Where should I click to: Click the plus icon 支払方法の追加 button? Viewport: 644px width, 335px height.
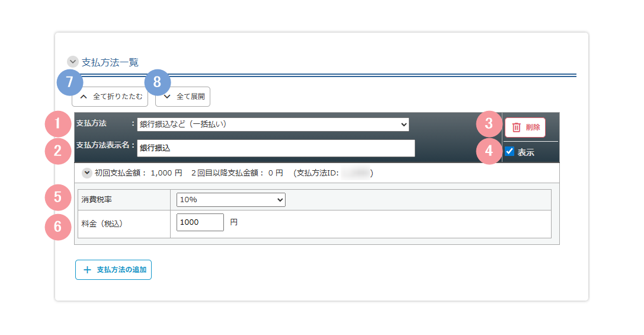[113, 270]
